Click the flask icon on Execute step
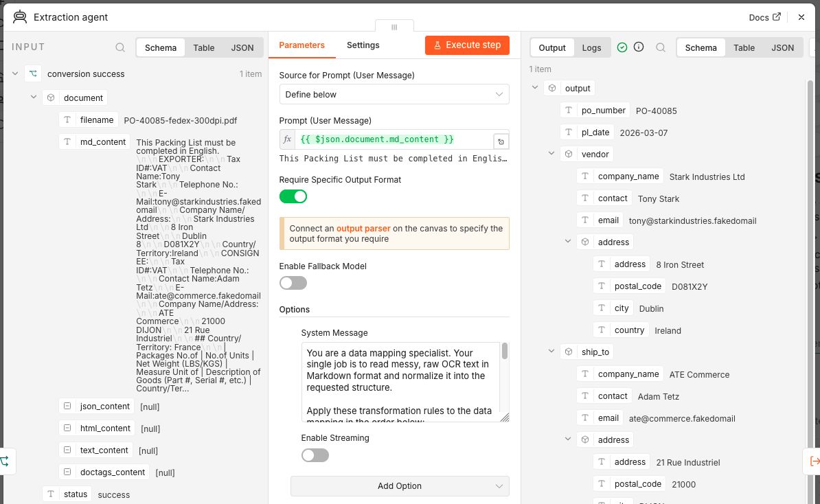 click(437, 45)
